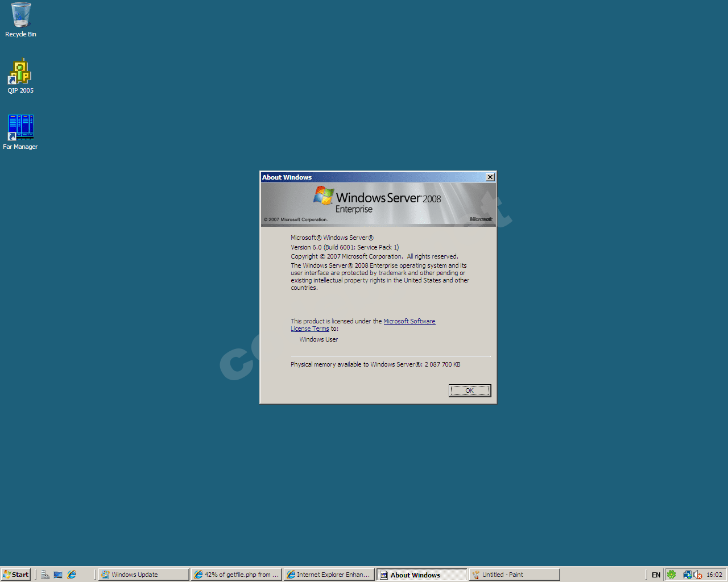The image size is (728, 582).
Task: Click the Show Desktop Quick Launch icon
Action: pyautogui.click(x=58, y=575)
